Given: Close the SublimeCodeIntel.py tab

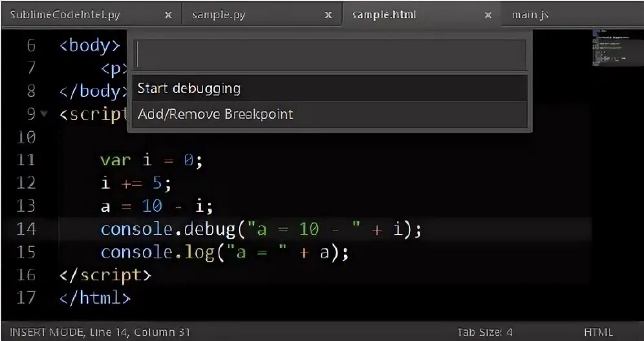Looking at the screenshot, I should pyautogui.click(x=168, y=15).
